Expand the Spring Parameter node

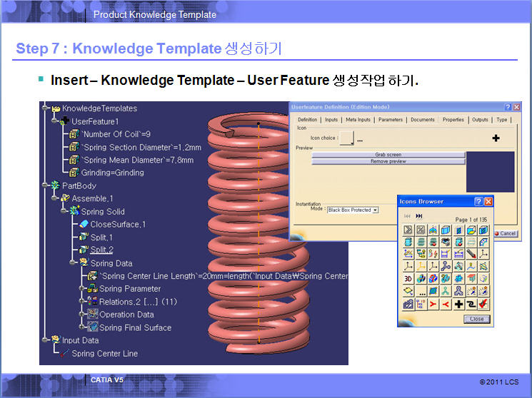[x=81, y=289]
